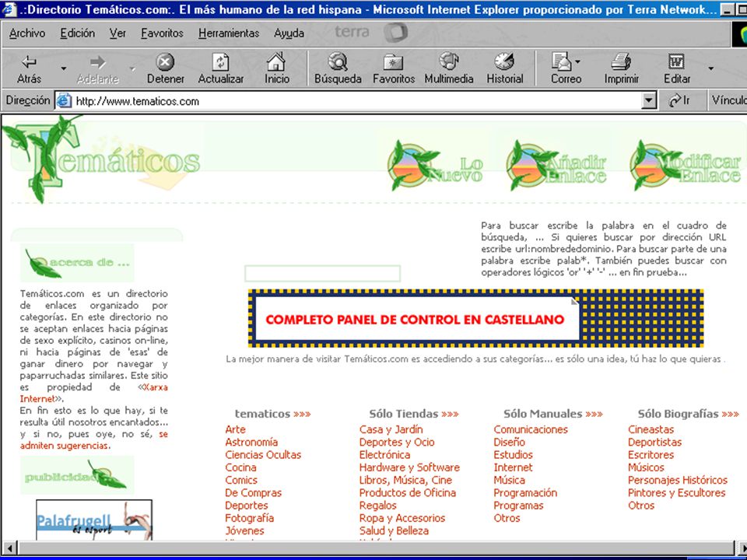Open the Archivo menu

pyautogui.click(x=27, y=33)
